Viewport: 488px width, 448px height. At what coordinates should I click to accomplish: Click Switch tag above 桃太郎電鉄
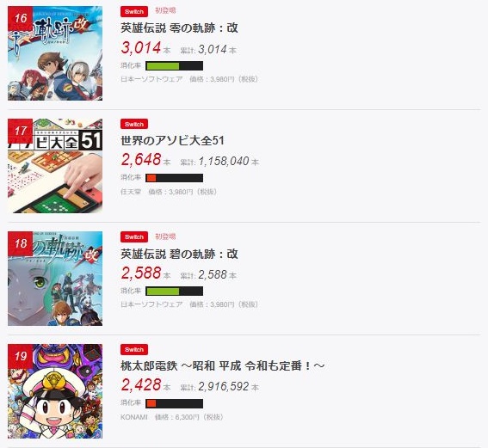point(134,349)
